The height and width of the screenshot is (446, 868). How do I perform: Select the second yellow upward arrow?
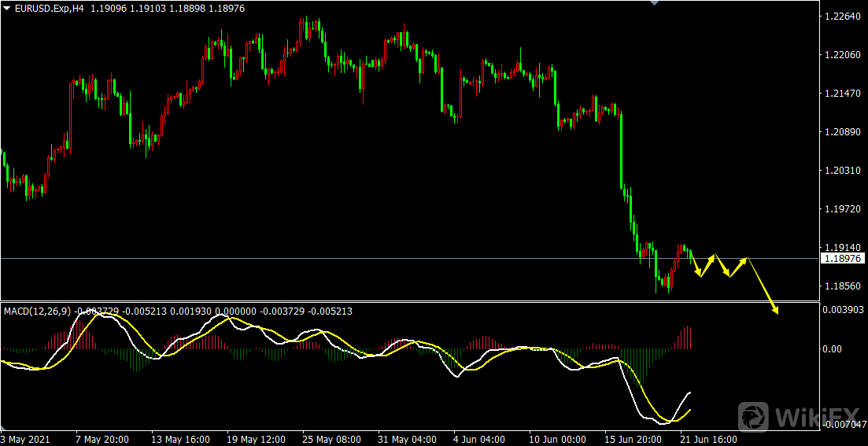click(738, 267)
